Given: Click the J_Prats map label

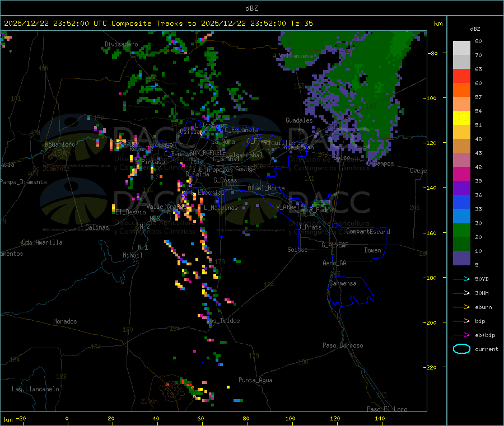Looking at the screenshot, I should pos(310,227).
